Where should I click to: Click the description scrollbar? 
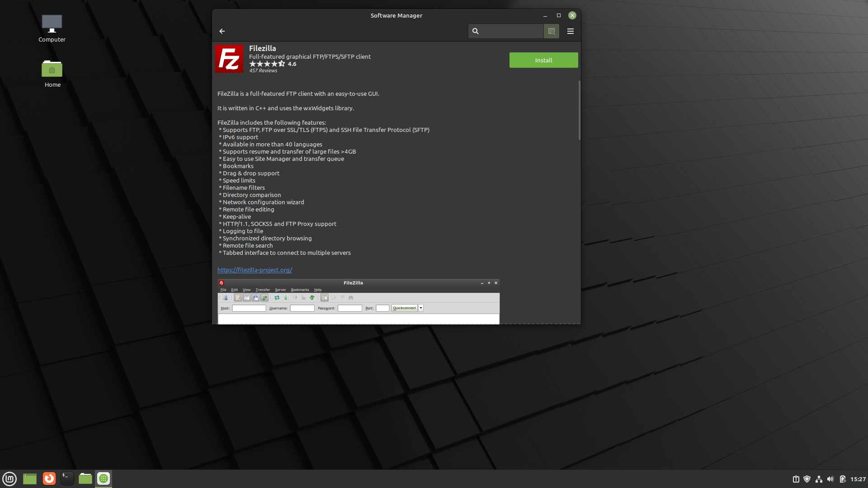pyautogui.click(x=579, y=110)
